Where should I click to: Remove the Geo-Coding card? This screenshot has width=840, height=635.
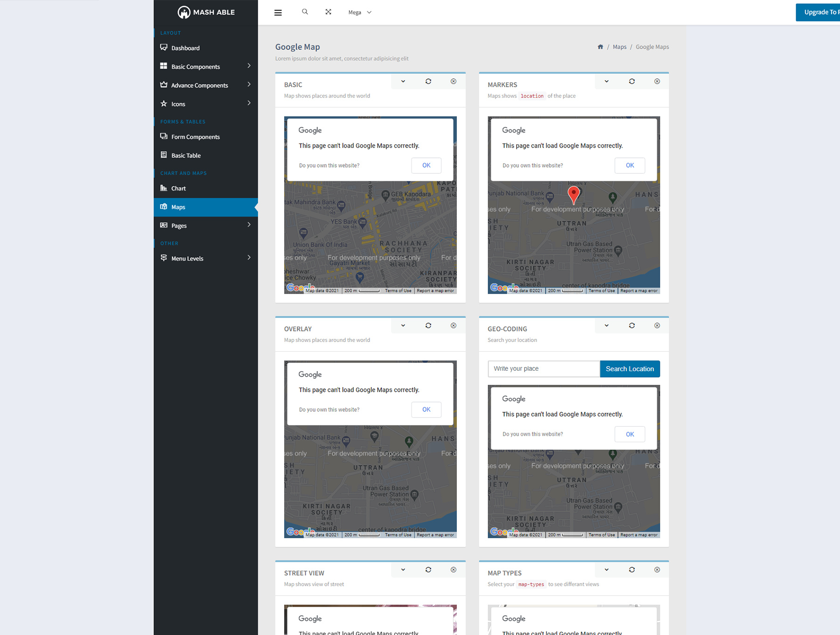(657, 325)
